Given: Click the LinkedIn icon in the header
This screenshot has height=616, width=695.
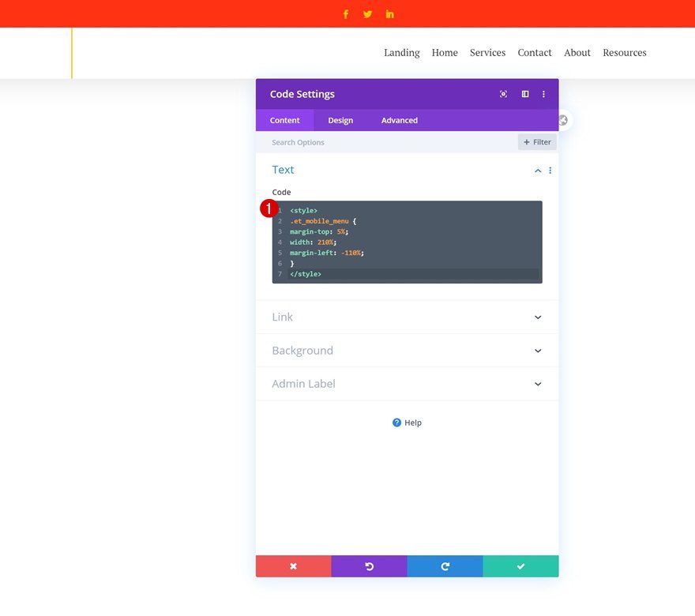Looking at the screenshot, I should [389, 13].
